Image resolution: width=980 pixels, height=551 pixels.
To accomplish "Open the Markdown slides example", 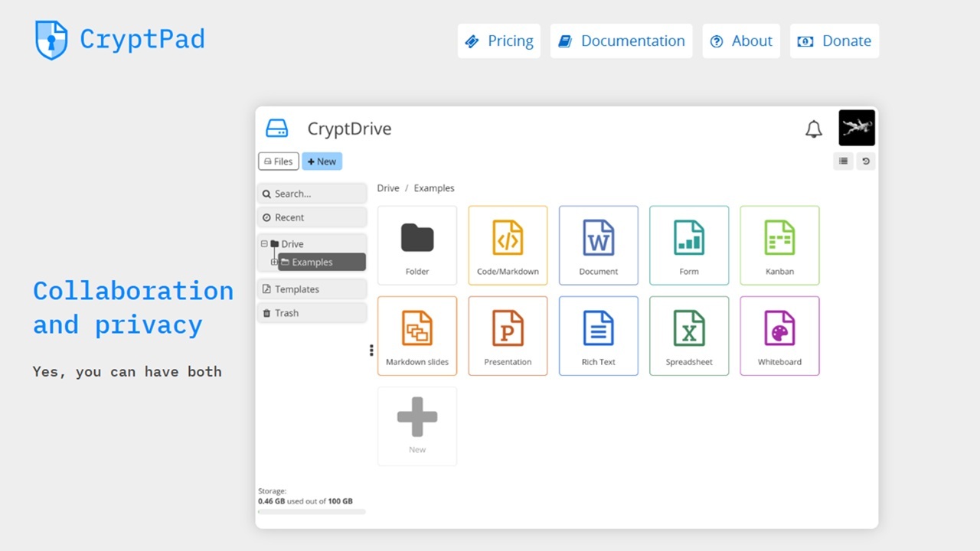I will (417, 336).
